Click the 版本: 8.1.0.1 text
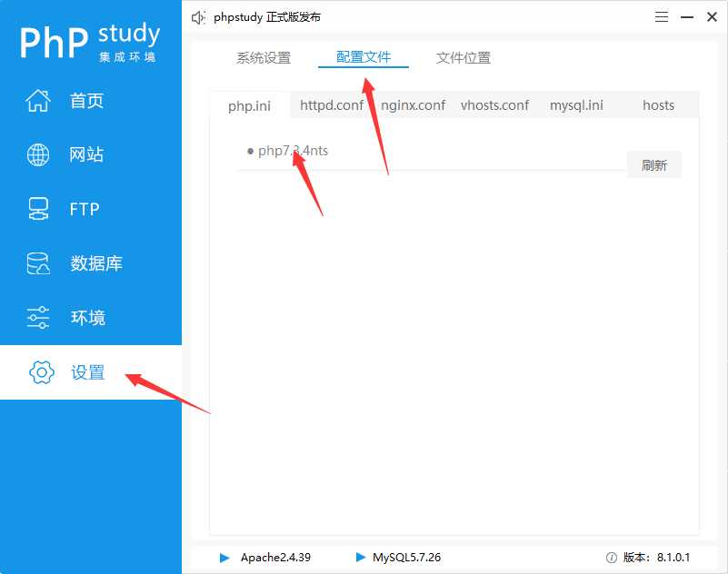This screenshot has height=574, width=728. [656, 558]
